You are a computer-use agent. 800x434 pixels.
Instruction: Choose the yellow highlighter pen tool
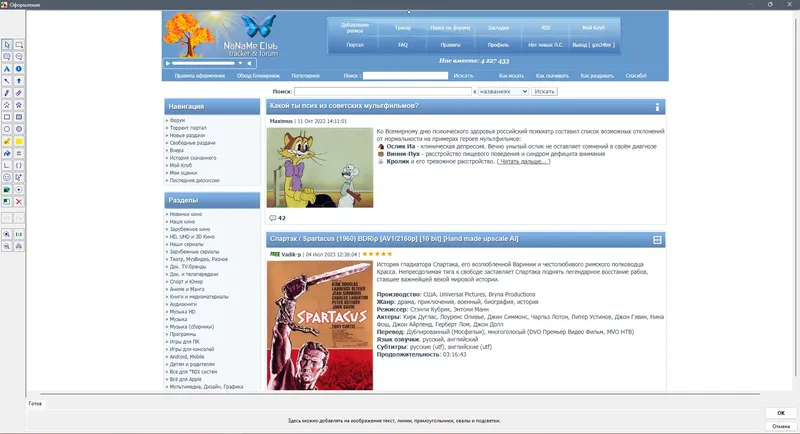coord(7,141)
